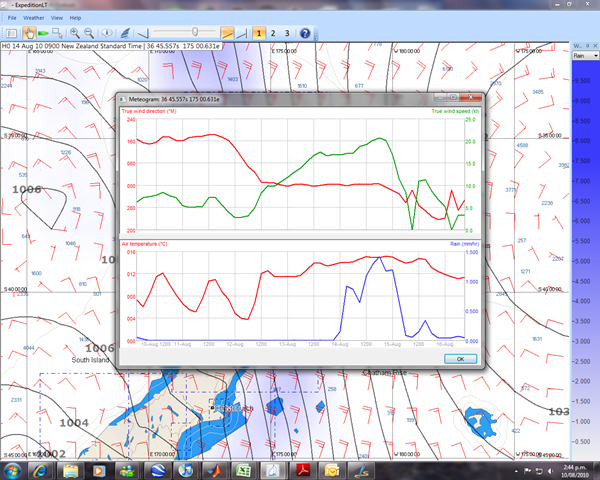Click the date and position status readout

pyautogui.click(x=111, y=46)
